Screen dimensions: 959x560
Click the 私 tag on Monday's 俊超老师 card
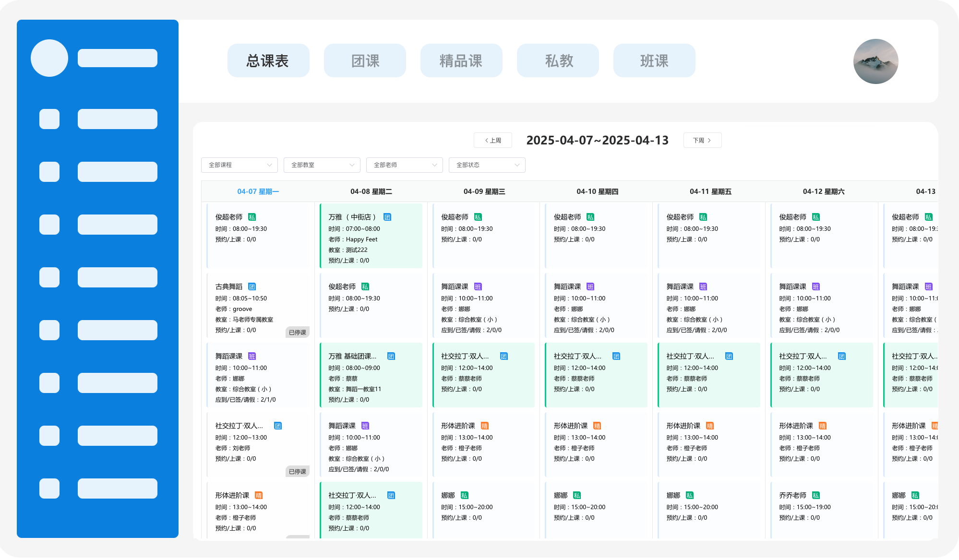pos(252,217)
